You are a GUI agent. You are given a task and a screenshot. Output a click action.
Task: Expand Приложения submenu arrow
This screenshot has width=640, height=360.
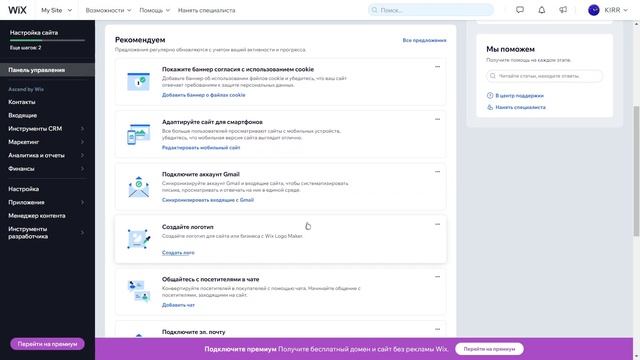(x=82, y=202)
